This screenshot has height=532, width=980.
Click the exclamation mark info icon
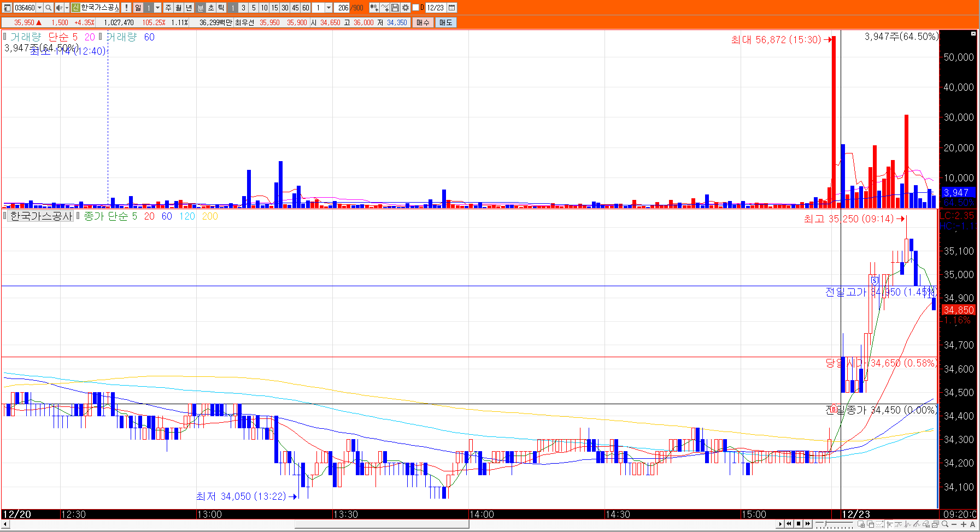[x=126, y=8]
